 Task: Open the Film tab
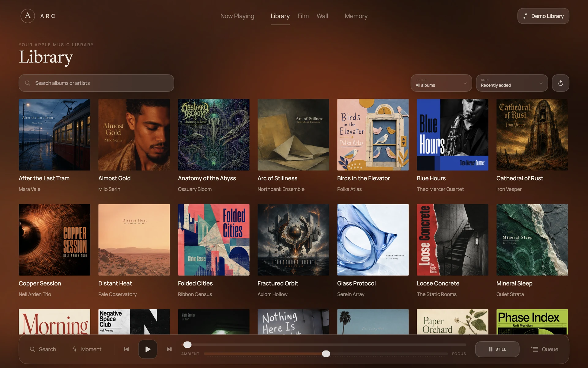coord(303,16)
